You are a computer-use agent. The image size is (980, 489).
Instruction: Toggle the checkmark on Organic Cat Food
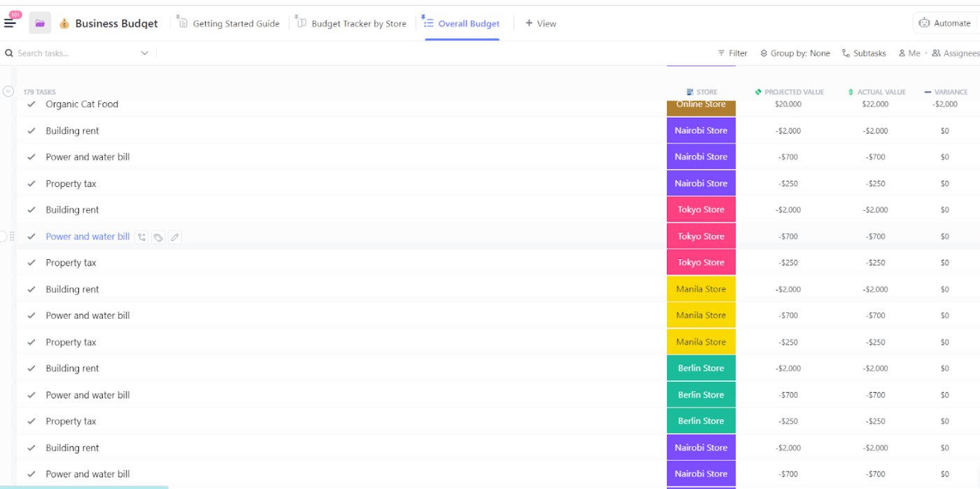[x=31, y=104]
